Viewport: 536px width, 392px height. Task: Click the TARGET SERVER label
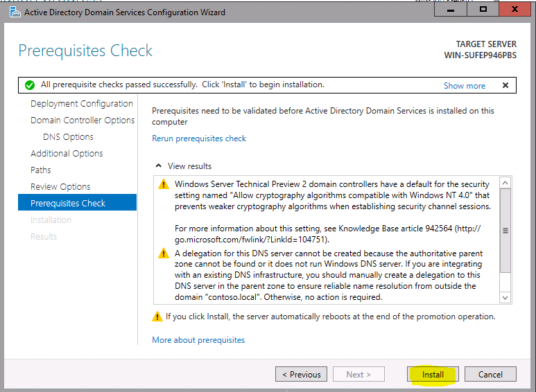point(486,44)
